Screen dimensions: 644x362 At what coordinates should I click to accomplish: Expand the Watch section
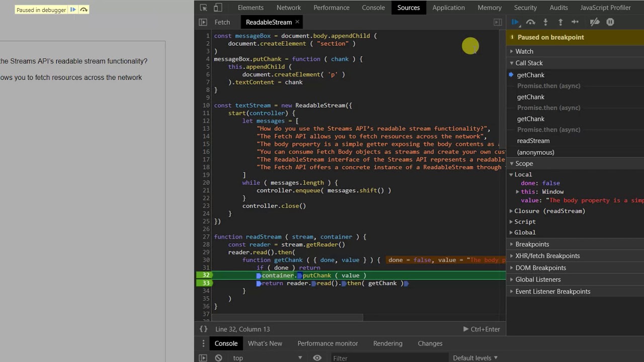click(x=524, y=51)
